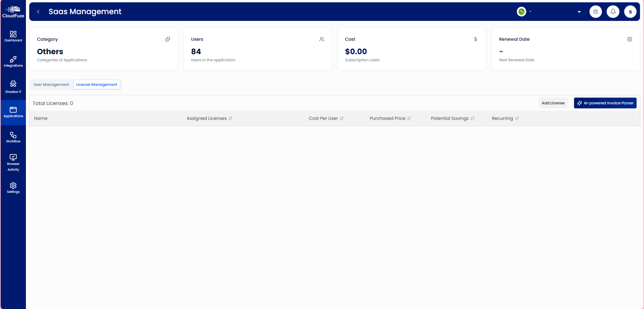The image size is (644, 309).
Task: Open the Dashboard from the sidebar
Action: point(13,36)
